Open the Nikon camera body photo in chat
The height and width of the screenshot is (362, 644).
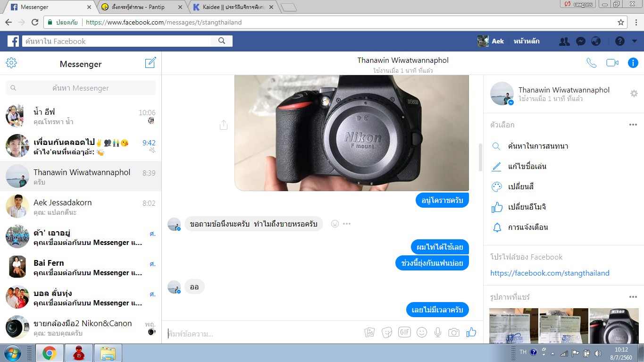pos(351,133)
